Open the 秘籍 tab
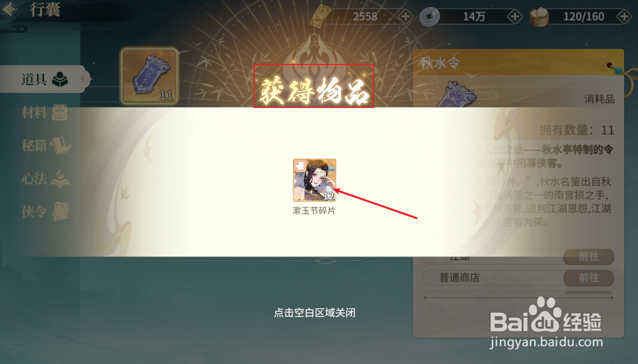Viewport: 638px width, 364px height. coord(45,145)
